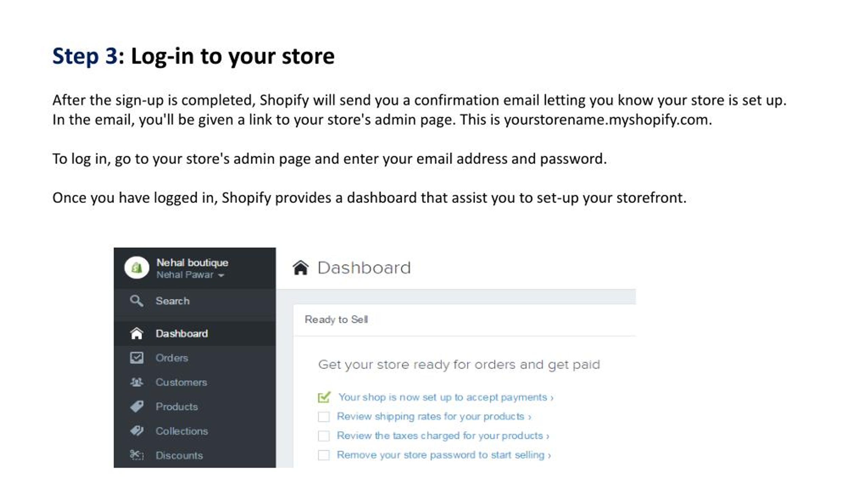This screenshot has width=868, height=488.
Task: Click the Discounts scissors icon
Action: point(137,455)
